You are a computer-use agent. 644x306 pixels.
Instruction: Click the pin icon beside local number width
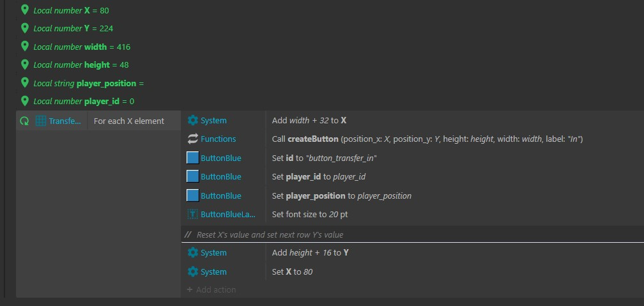[x=25, y=47]
